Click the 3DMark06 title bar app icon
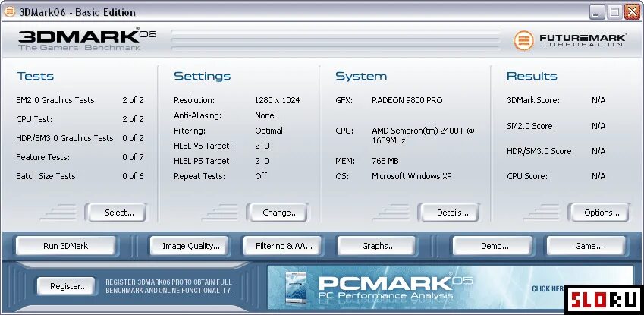 click(9, 12)
